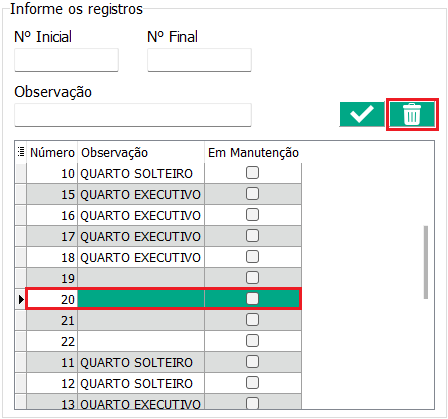Viewport: 448px width, 419px height.
Task: Click the trash can delete button
Action: [412, 114]
